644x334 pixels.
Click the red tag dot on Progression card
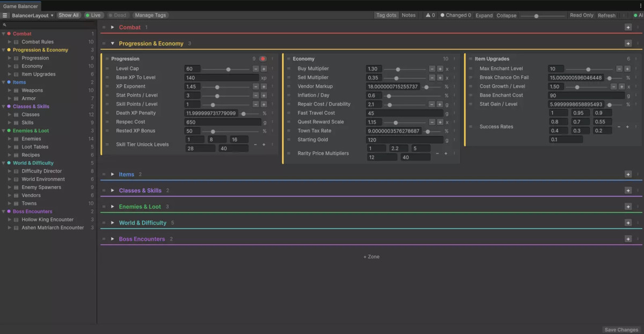tap(263, 59)
